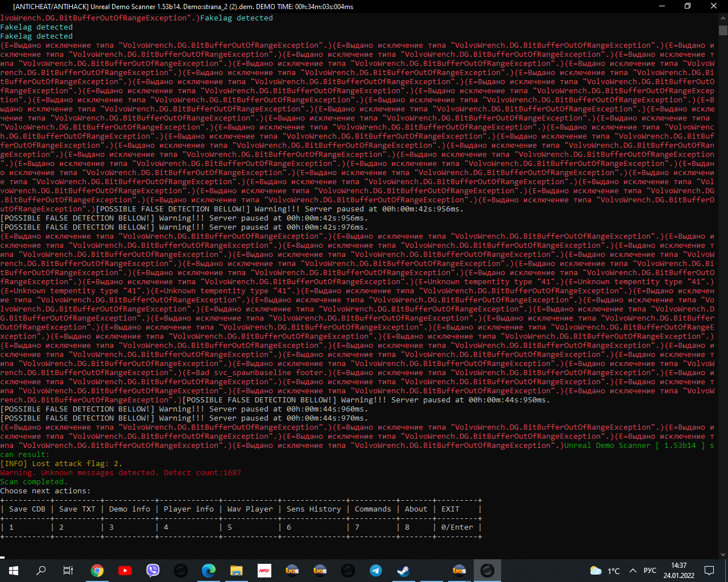Open the Windows Start menu

pyautogui.click(x=13, y=571)
